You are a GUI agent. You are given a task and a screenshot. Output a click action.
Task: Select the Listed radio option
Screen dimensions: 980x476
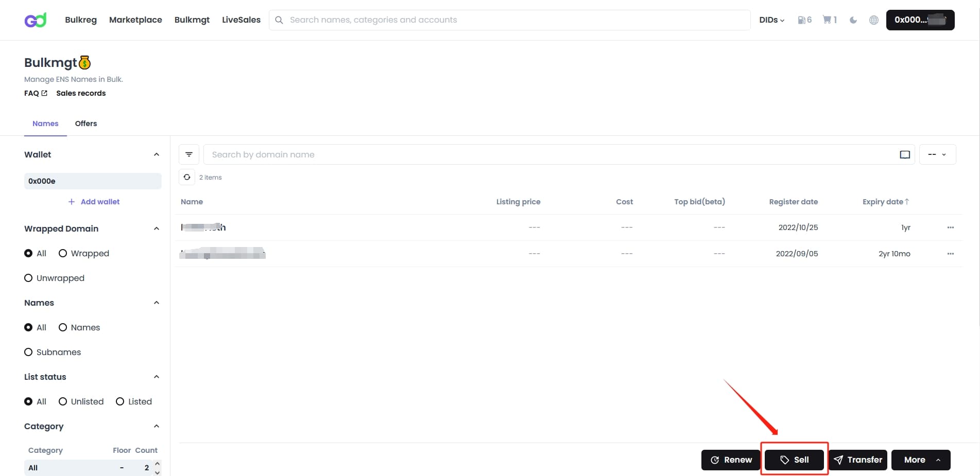(x=120, y=401)
